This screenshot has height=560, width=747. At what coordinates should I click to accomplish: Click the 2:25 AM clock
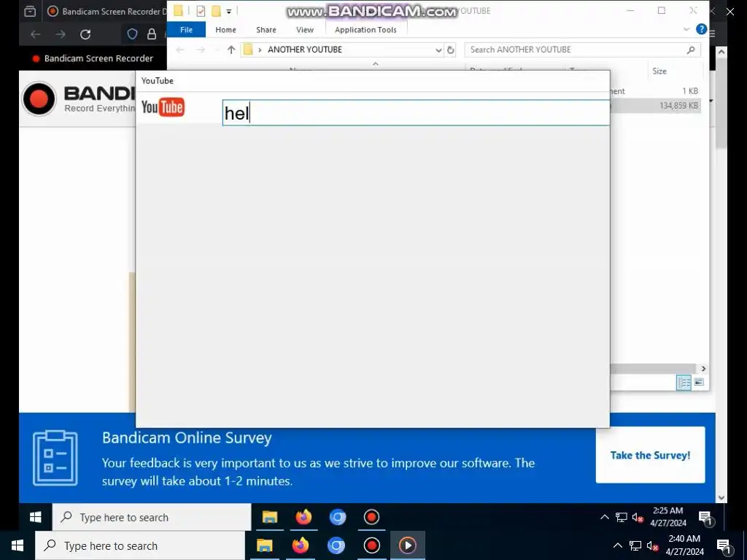click(668, 517)
